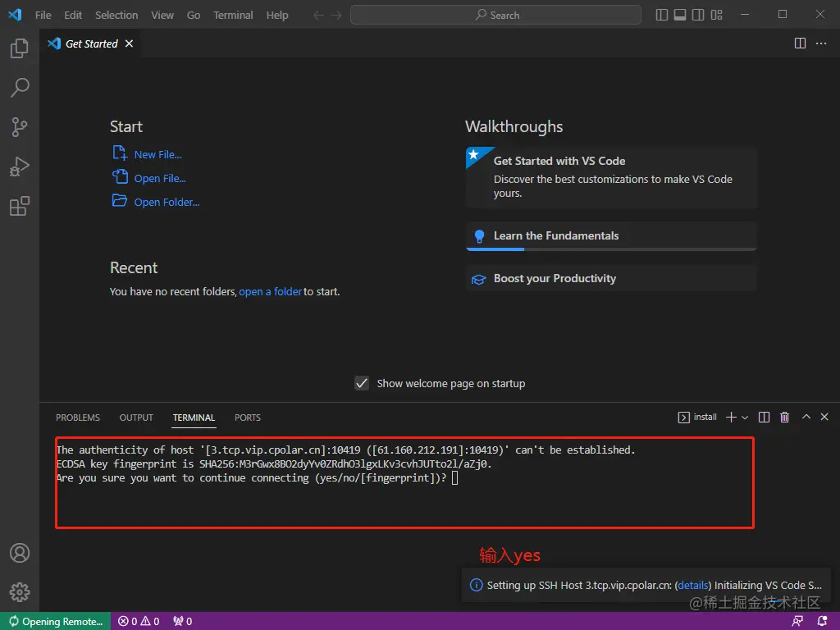Viewport: 840px width, 630px height.
Task: Kill terminal with trash icon
Action: 784,418
